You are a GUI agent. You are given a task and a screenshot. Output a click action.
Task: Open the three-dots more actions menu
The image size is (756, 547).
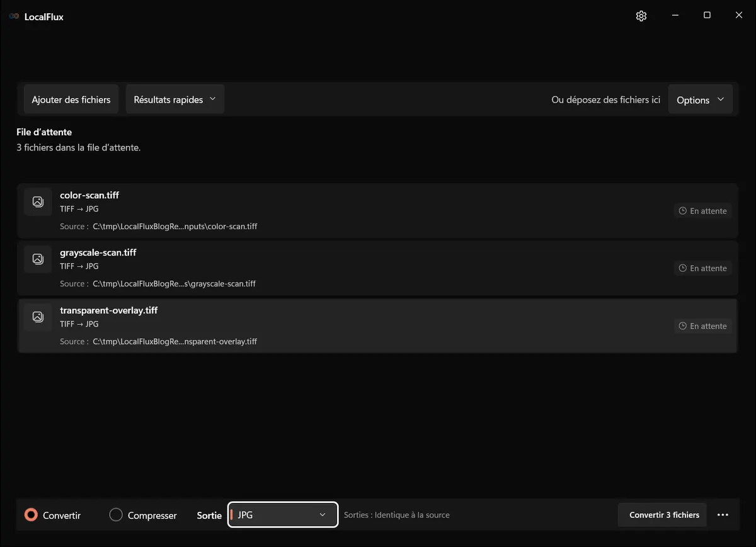coord(723,515)
